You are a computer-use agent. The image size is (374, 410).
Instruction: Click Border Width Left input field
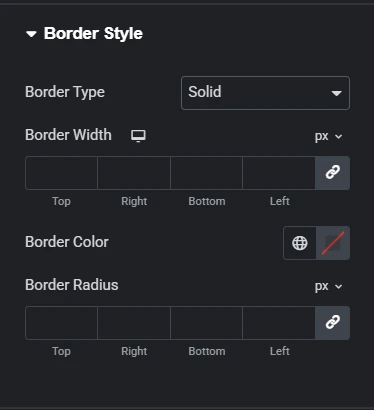tap(279, 173)
